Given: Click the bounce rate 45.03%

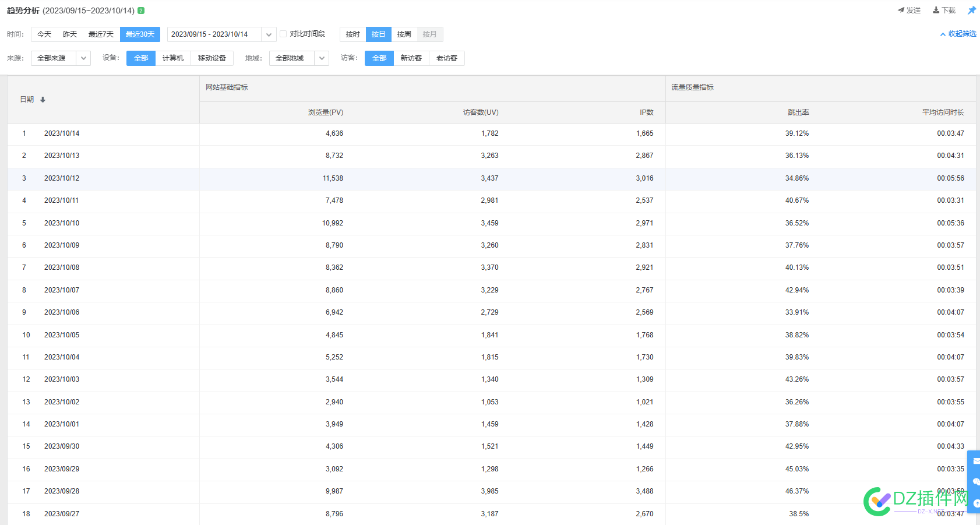Looking at the screenshot, I should pos(797,469).
